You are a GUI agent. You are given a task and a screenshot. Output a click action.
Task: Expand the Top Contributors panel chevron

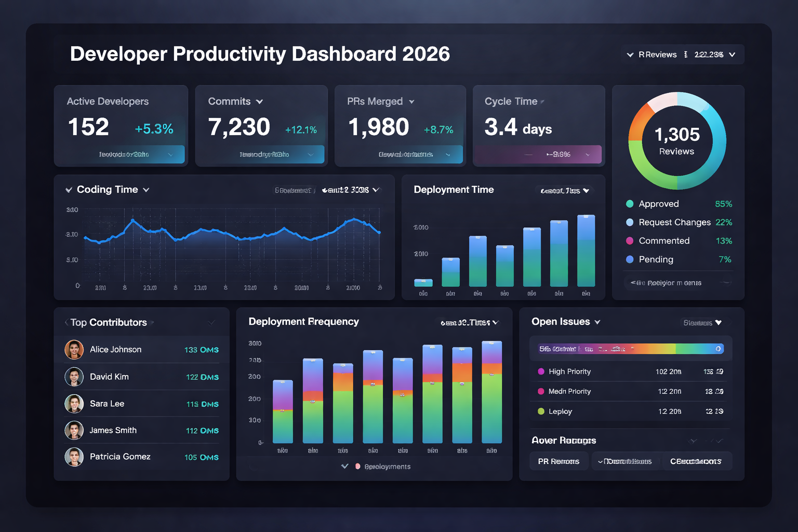(x=211, y=323)
